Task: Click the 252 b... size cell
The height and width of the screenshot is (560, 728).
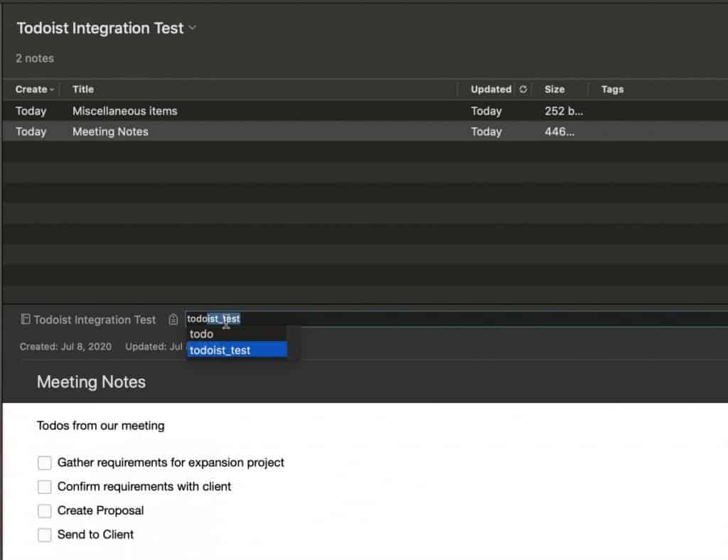Action: [x=563, y=111]
